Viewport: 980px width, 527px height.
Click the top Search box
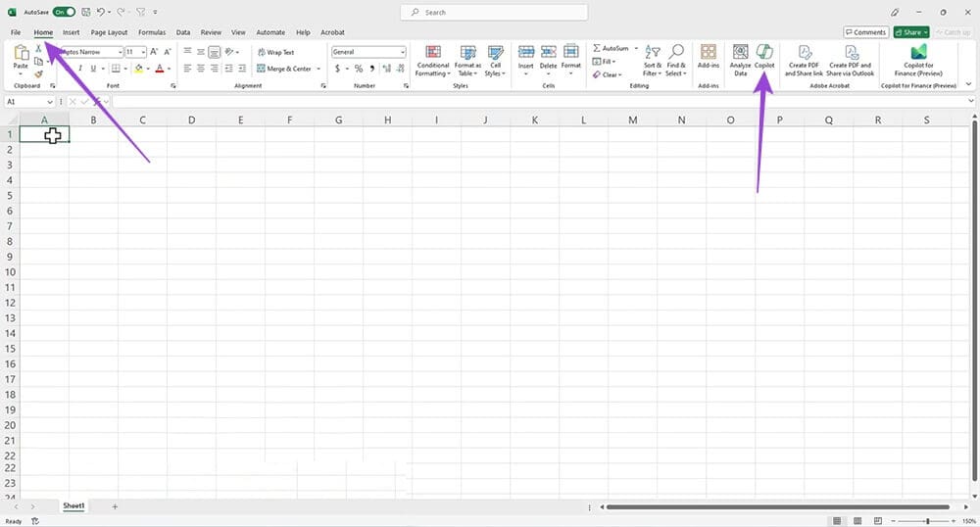point(494,13)
